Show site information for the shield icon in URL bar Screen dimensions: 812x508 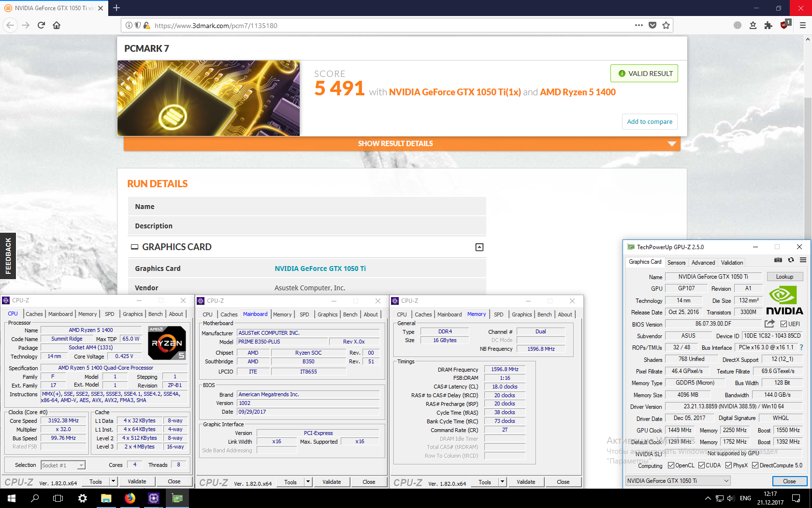point(138,25)
